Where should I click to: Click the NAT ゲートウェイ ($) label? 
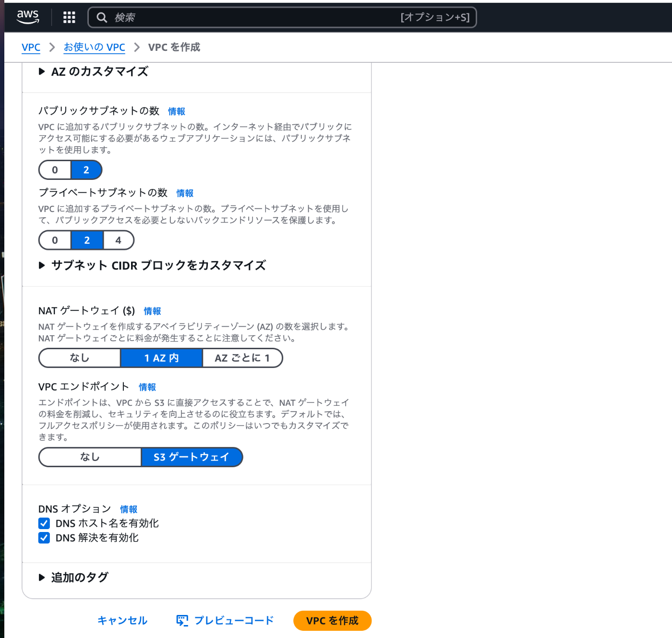tap(87, 311)
